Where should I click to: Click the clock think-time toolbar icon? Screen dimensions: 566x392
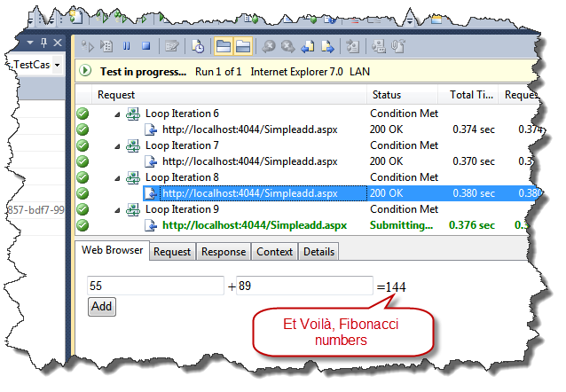pyautogui.click(x=198, y=46)
